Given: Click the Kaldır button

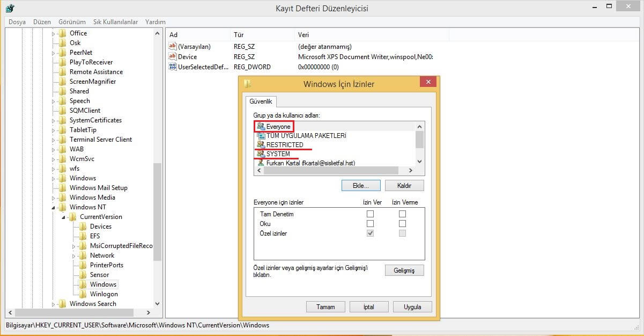Looking at the screenshot, I should [x=404, y=185].
